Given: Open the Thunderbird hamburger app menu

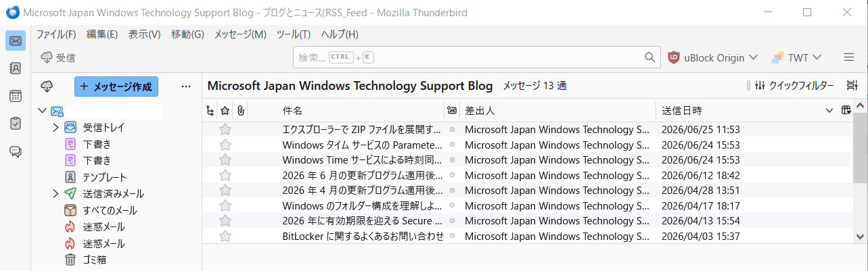Looking at the screenshot, I should coord(849,57).
